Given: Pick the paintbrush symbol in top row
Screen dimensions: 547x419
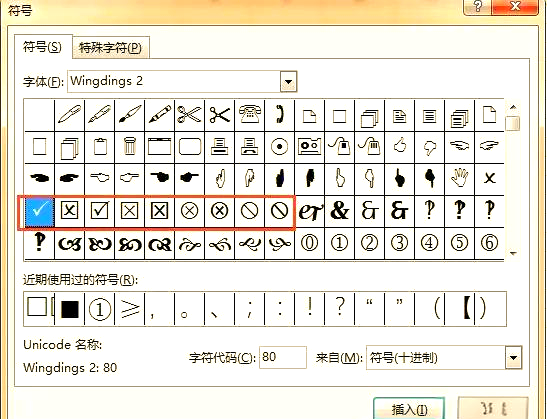Looking at the screenshot, I should pos(129,115).
